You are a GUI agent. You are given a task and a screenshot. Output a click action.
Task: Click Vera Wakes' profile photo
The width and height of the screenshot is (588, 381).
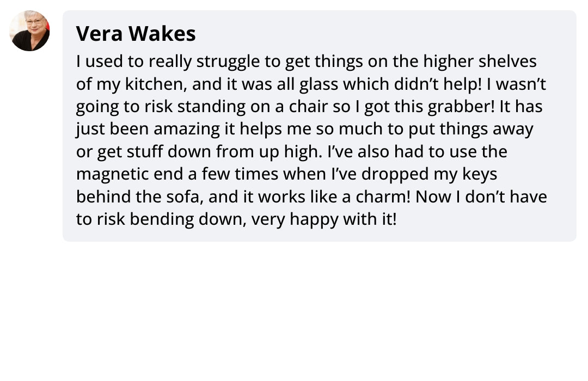(29, 31)
